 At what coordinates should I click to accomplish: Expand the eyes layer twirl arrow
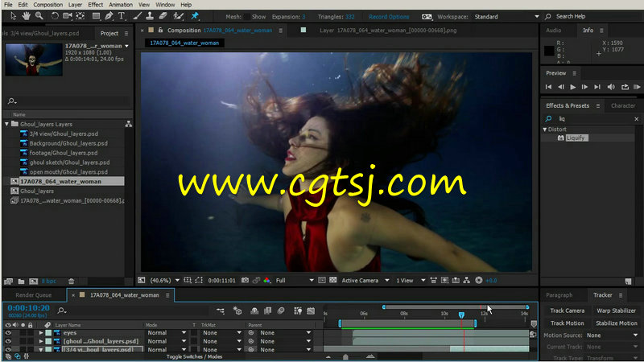pos(41,333)
